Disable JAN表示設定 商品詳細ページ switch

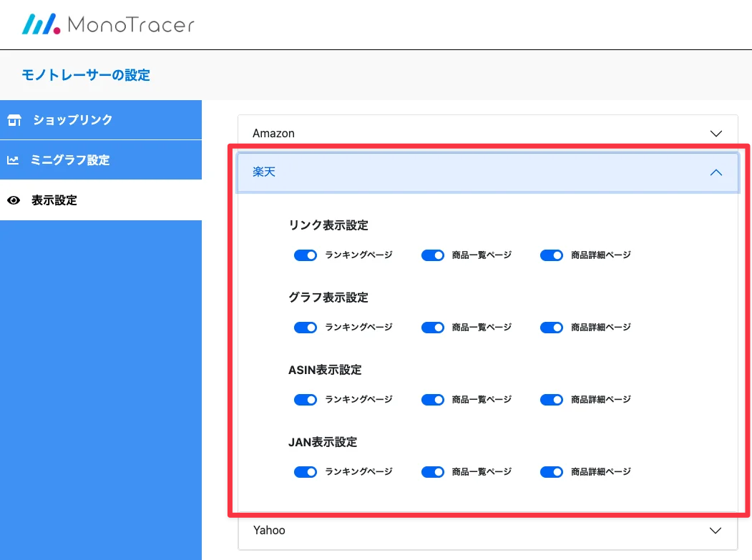click(x=552, y=472)
